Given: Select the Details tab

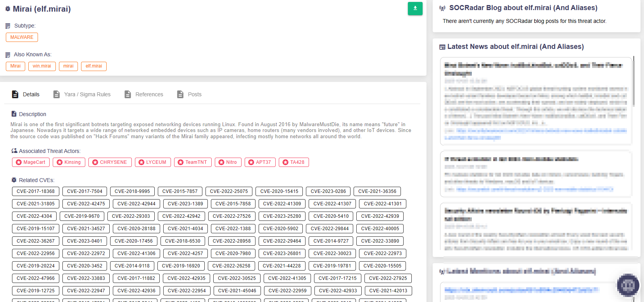Looking at the screenshot, I should coord(31,94).
